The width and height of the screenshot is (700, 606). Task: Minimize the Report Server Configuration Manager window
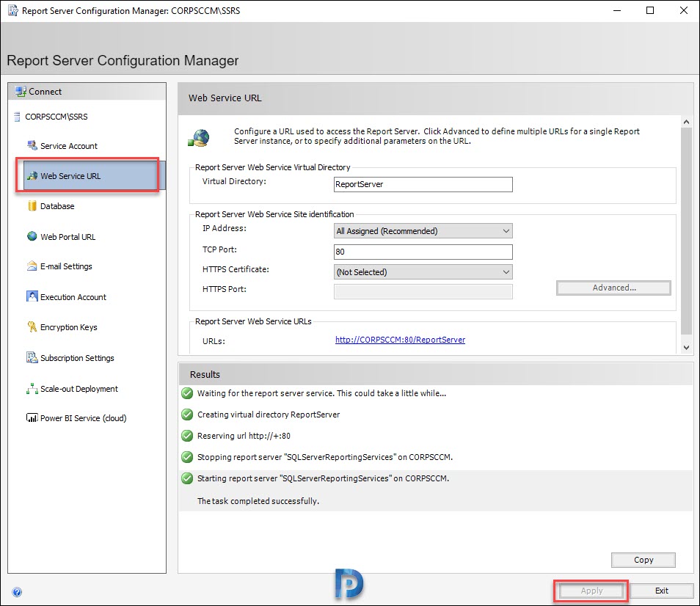click(x=617, y=10)
